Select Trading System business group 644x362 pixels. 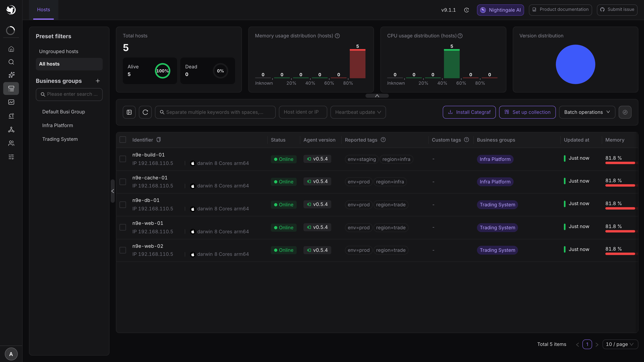(x=60, y=139)
